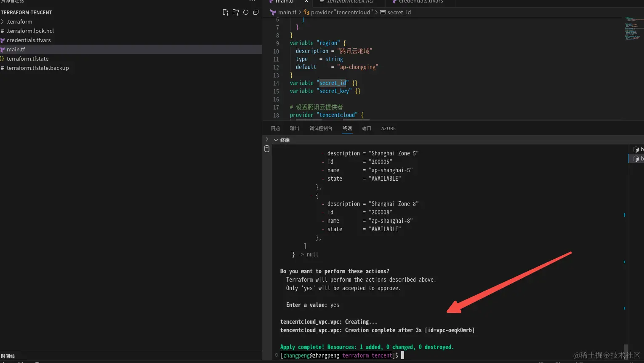Close the main.tf editor tab
The image size is (644, 363).
[306, 2]
